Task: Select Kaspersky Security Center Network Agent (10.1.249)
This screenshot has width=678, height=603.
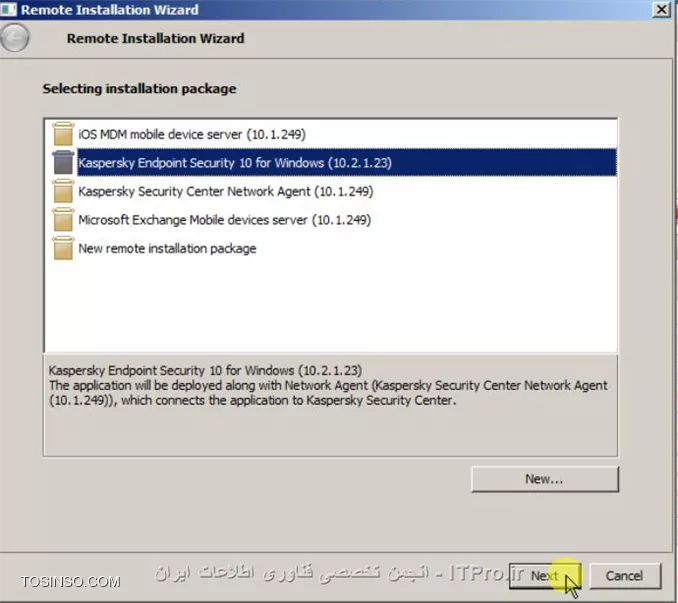Action: coord(226,191)
